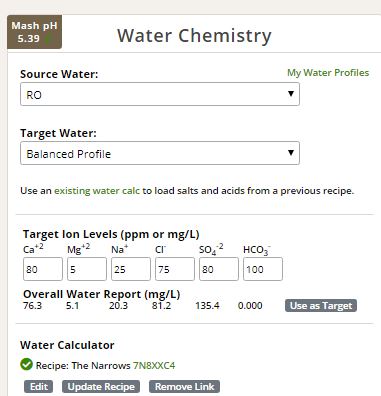Screen dimensions: 381x396
Task: Select the RO source water combo box
Action: (160, 94)
